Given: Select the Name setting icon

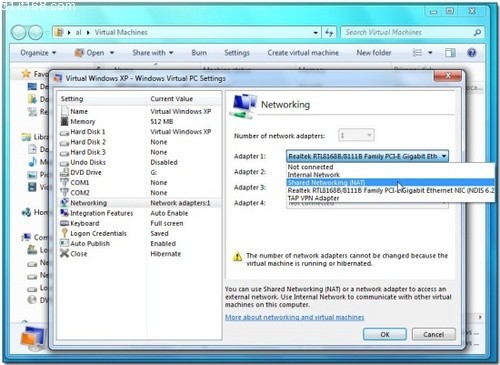Looking at the screenshot, I should [x=65, y=111].
